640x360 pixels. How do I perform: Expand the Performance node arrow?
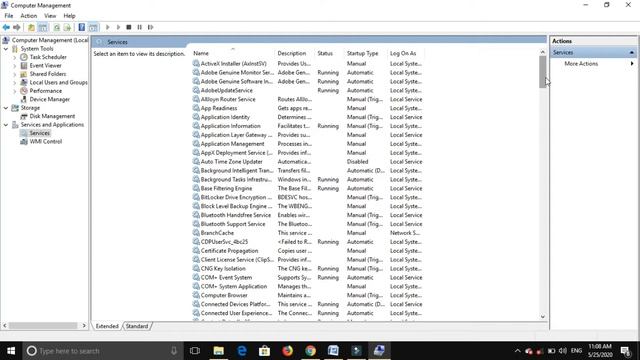15,91
